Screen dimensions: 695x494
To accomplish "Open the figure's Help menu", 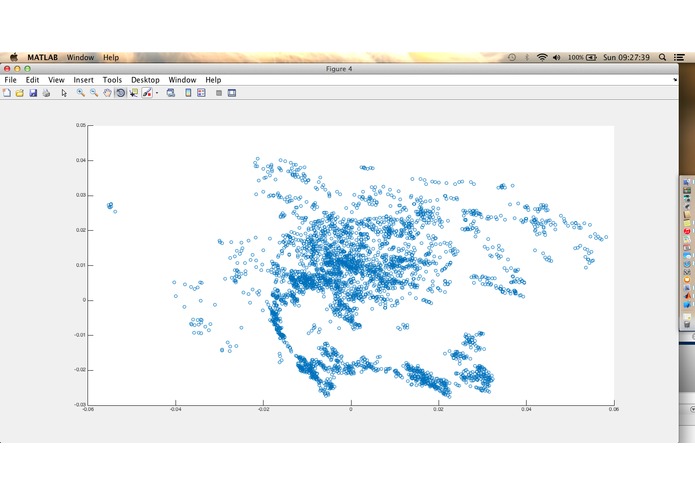I will tap(213, 80).
